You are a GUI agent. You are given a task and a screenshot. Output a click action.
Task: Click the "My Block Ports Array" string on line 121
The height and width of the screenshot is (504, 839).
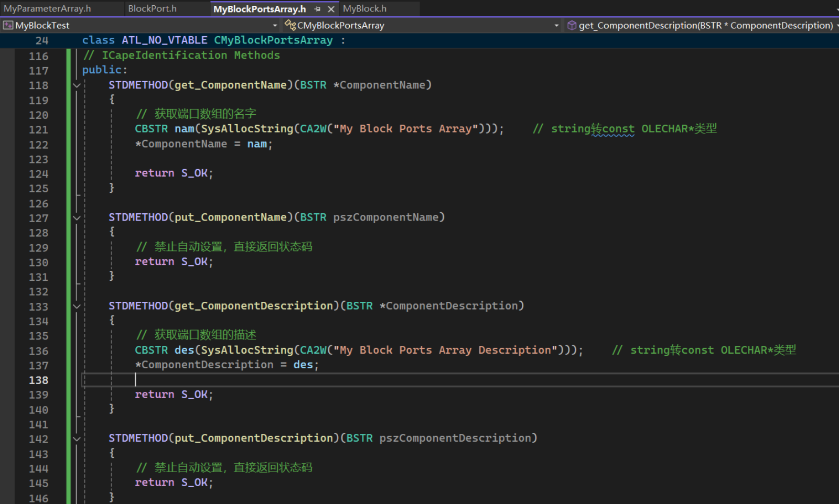405,129
